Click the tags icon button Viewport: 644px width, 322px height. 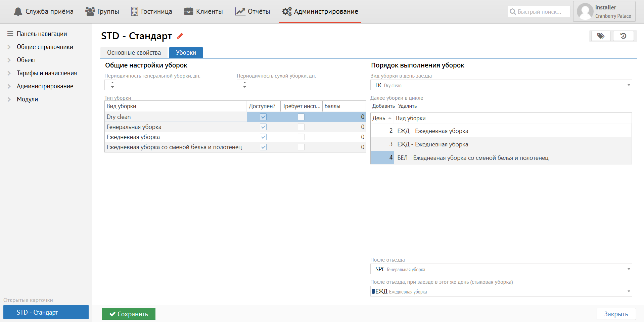[601, 36]
